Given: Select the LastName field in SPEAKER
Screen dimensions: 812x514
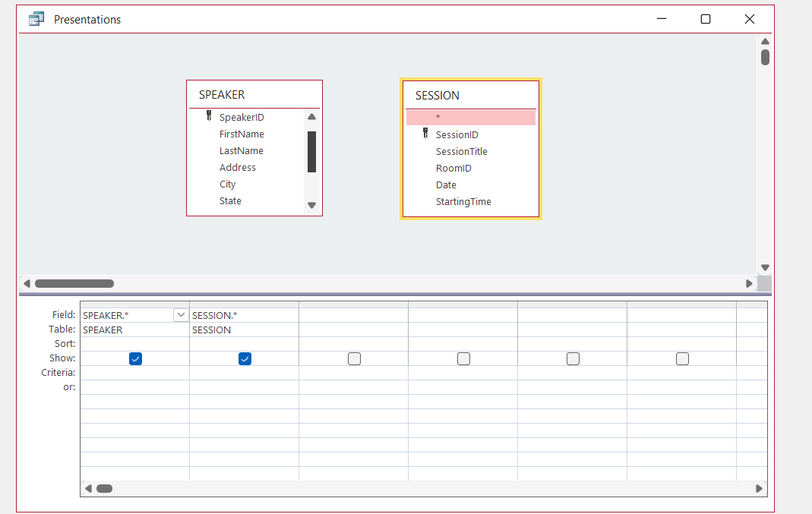Looking at the screenshot, I should (x=242, y=150).
